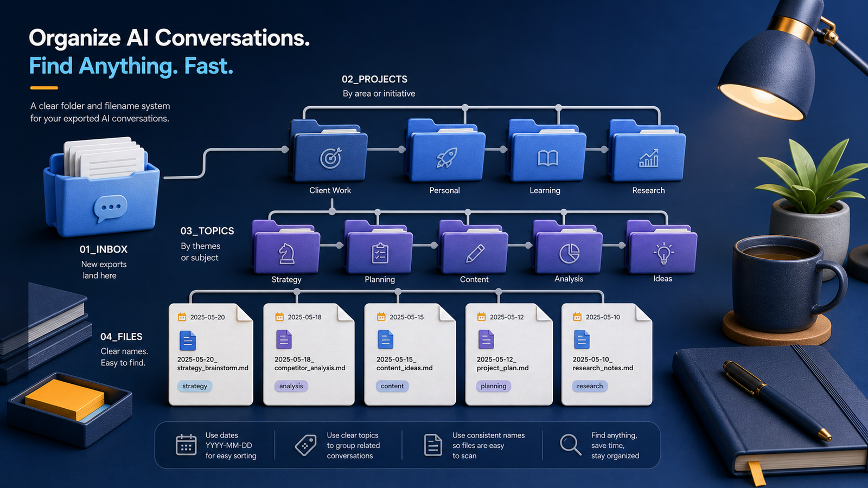Click the Planning folder label
The width and height of the screenshot is (868, 488).
380,279
